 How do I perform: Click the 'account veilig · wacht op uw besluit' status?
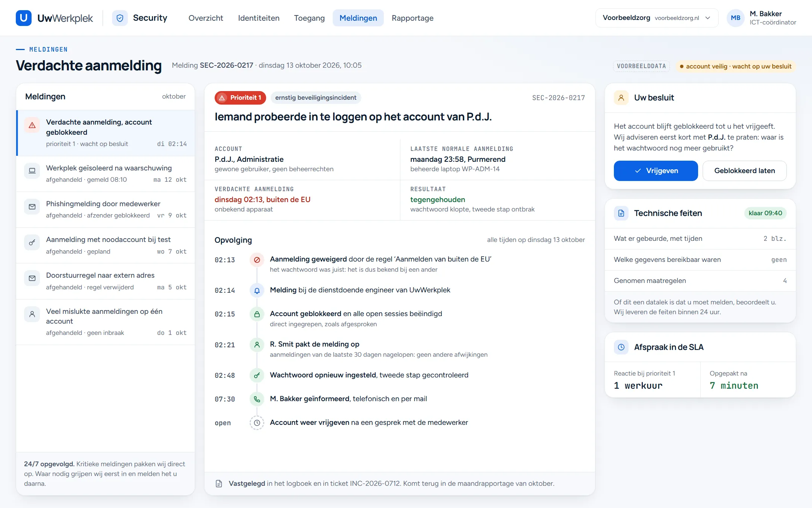click(x=736, y=67)
